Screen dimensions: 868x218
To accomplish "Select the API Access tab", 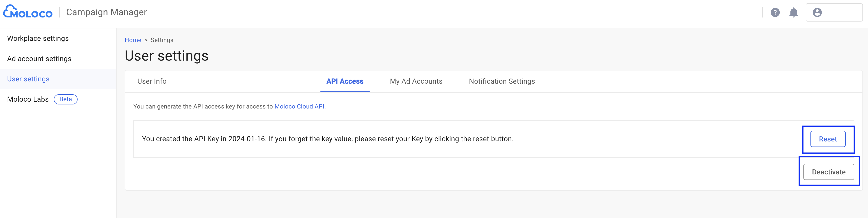I will point(345,81).
